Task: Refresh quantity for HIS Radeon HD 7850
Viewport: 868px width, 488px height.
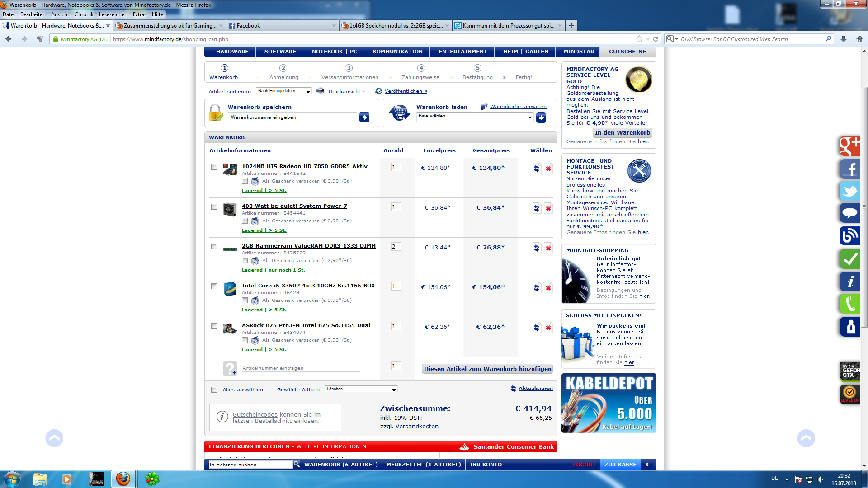Action: point(537,169)
